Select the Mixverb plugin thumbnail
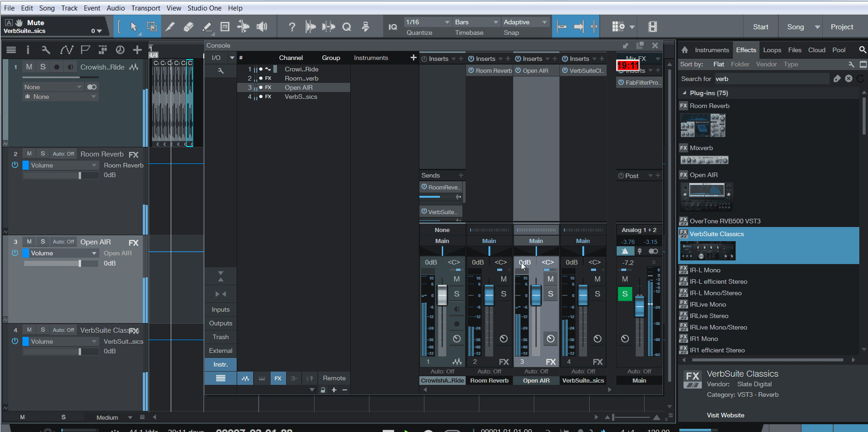Image resolution: width=868 pixels, height=432 pixels. coord(704,160)
